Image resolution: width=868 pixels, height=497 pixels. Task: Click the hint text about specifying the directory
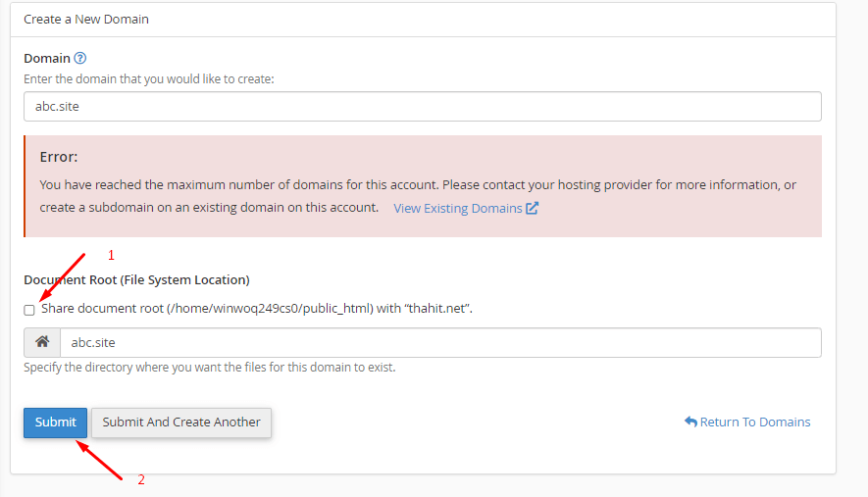(x=210, y=368)
